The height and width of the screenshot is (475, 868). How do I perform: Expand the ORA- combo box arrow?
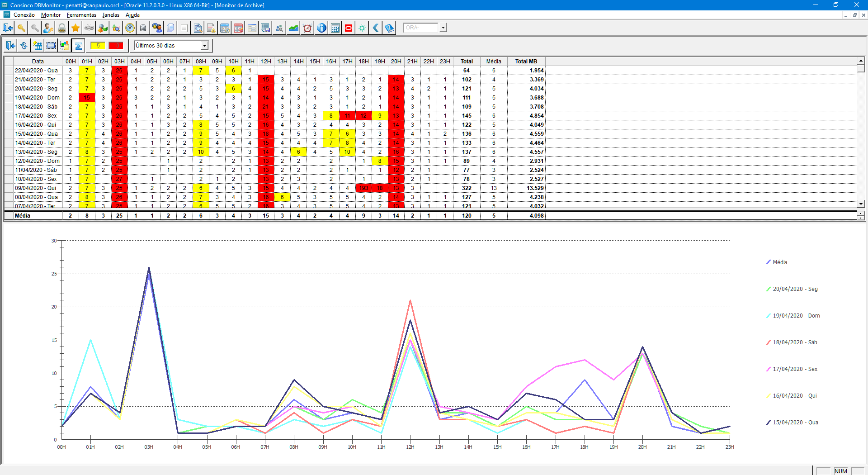click(x=443, y=28)
